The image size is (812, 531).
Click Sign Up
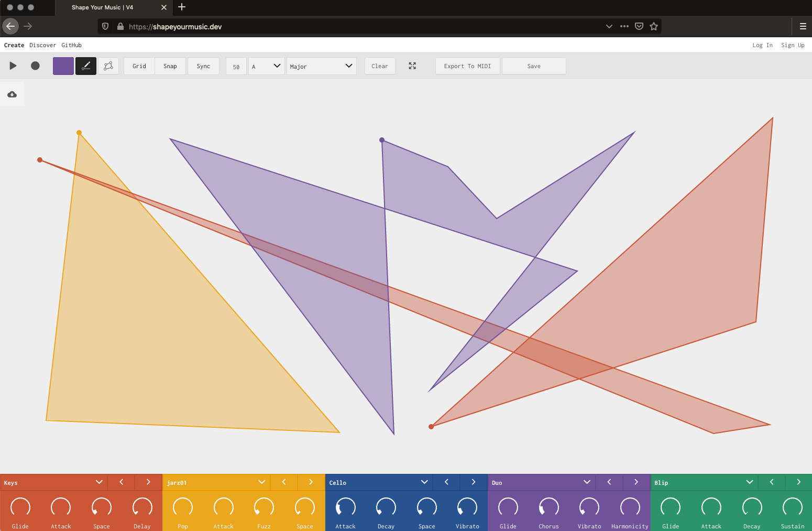pyautogui.click(x=793, y=45)
